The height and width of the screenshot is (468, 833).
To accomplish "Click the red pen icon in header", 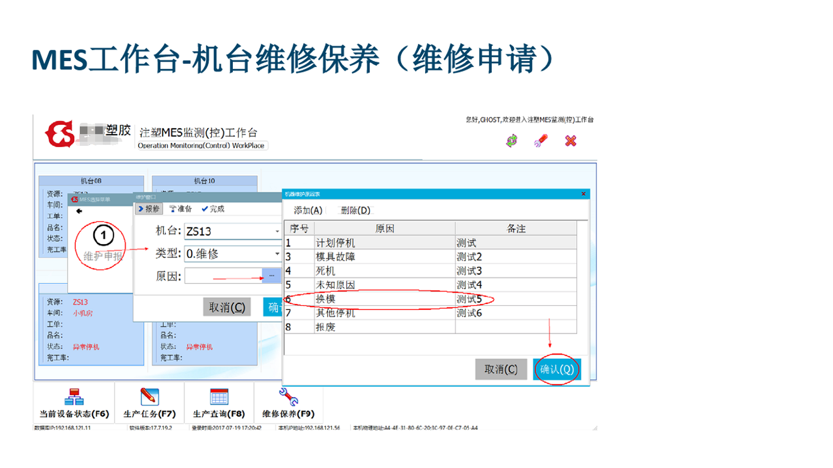I will pyautogui.click(x=541, y=141).
